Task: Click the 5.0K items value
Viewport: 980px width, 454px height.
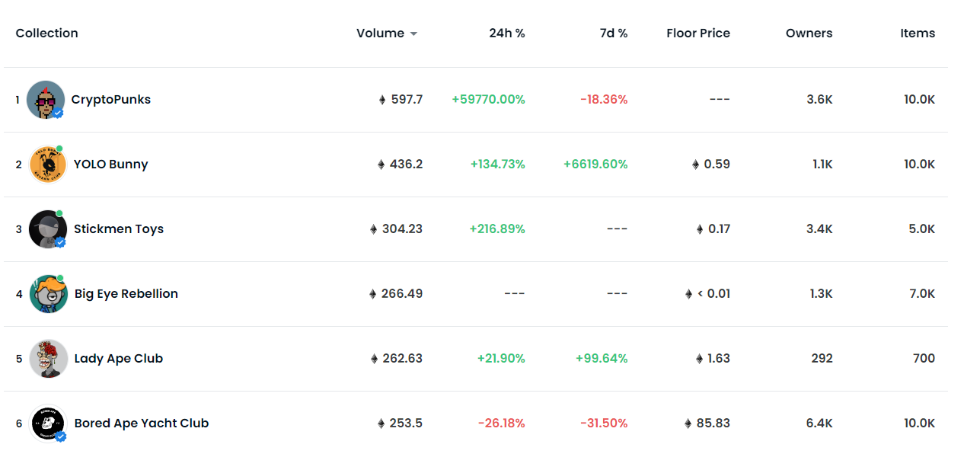Action: [x=922, y=229]
